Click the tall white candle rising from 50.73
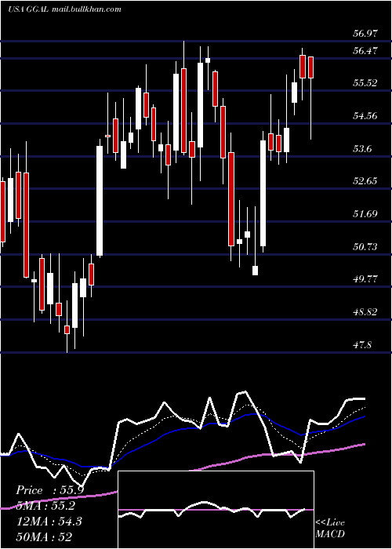 click(100, 201)
